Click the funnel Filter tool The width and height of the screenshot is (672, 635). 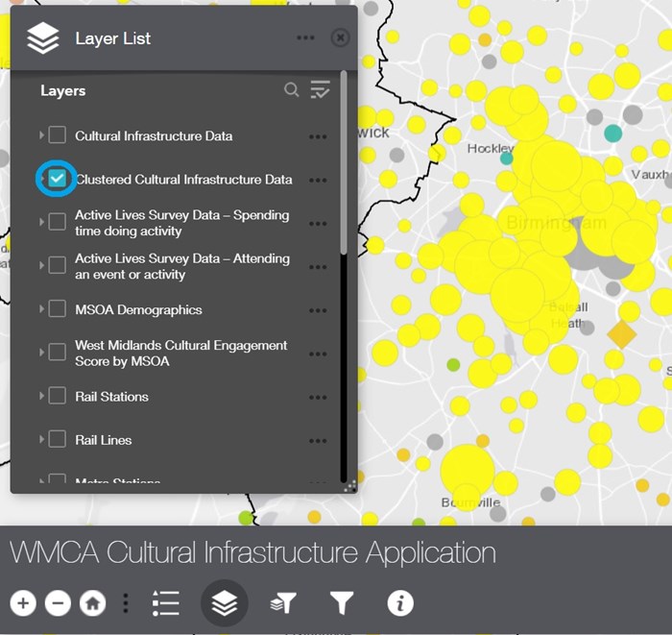pos(342,603)
